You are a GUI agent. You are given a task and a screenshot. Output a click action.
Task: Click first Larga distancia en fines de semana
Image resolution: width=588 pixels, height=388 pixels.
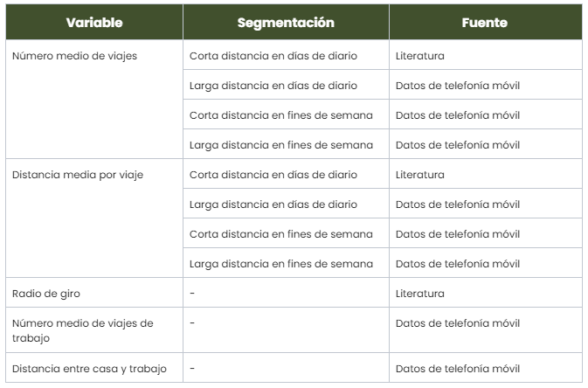click(280, 145)
